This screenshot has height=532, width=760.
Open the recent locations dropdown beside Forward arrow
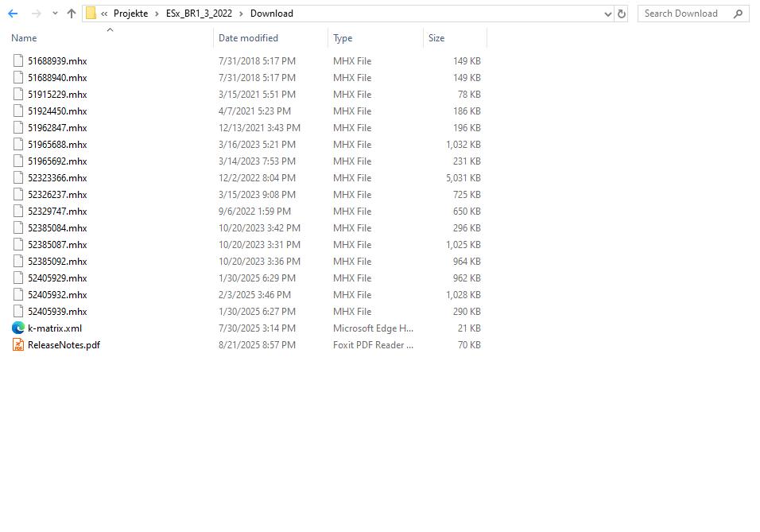[54, 13]
